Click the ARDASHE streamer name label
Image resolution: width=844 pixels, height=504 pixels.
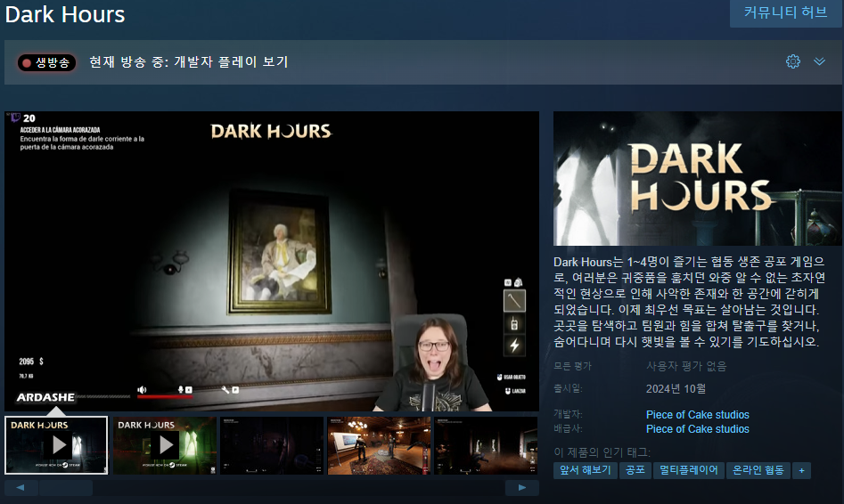45,397
